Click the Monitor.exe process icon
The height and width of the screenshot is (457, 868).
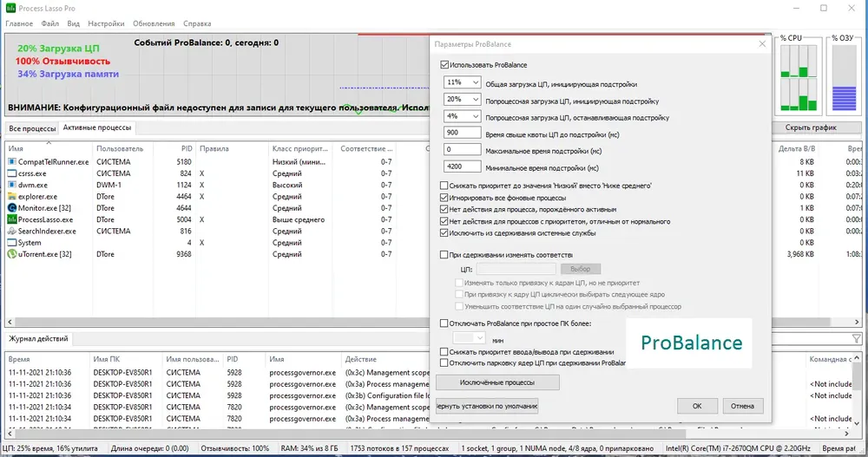(x=11, y=208)
